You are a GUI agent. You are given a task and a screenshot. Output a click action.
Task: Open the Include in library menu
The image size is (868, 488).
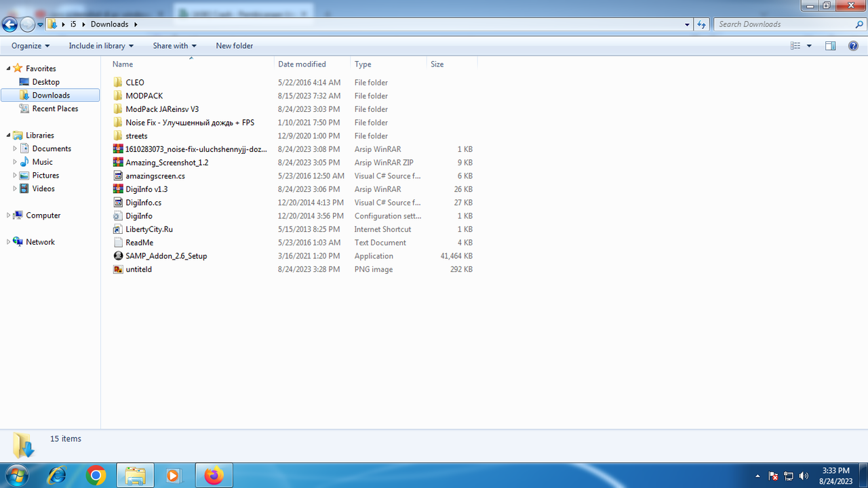101,46
